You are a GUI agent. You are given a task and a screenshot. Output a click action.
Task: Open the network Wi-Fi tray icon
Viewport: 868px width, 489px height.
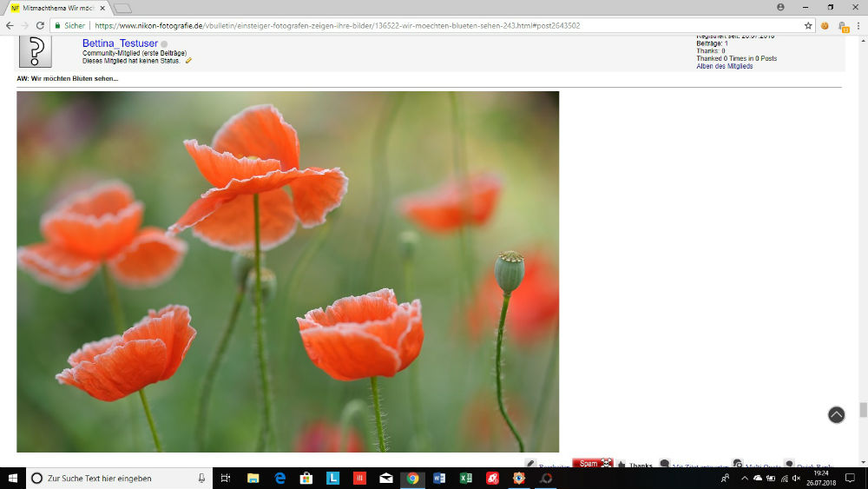(784, 478)
